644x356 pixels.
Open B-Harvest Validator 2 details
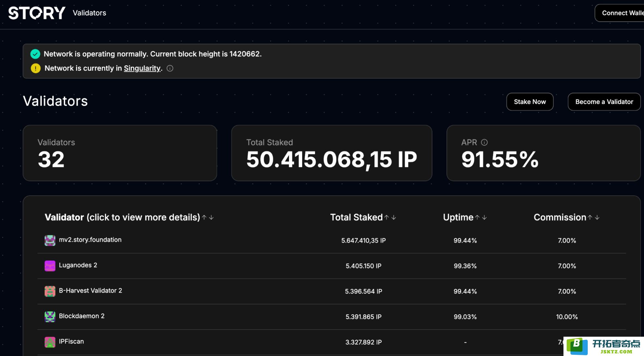[91, 291]
